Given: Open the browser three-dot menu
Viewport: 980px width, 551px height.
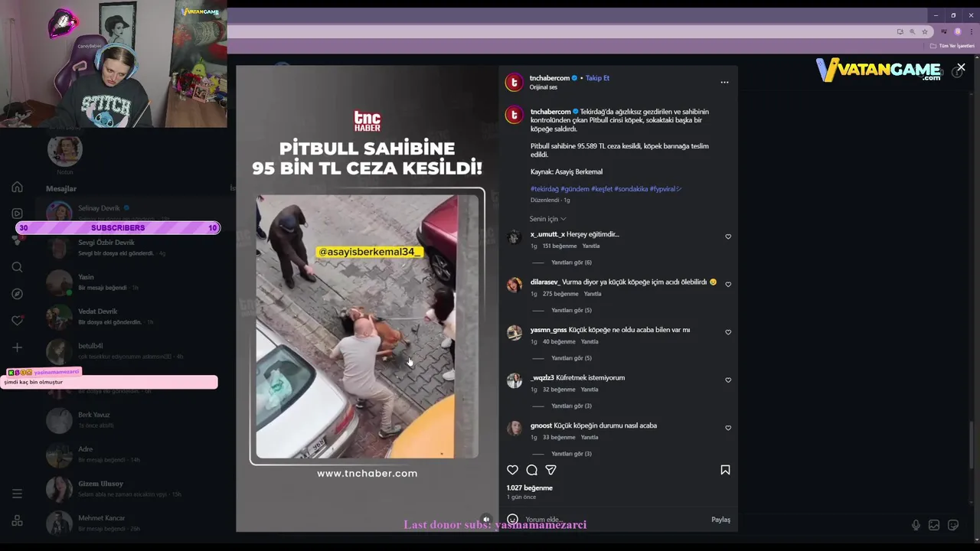Looking at the screenshot, I should pyautogui.click(x=971, y=31).
